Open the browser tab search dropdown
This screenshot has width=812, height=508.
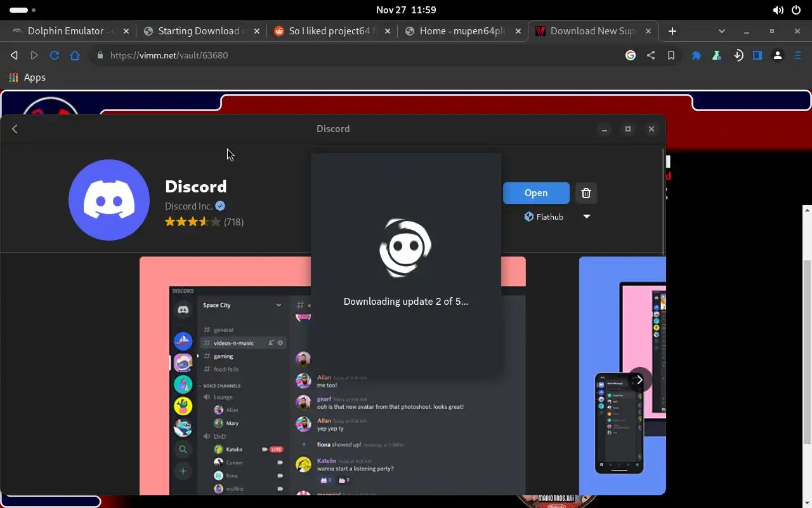721,31
